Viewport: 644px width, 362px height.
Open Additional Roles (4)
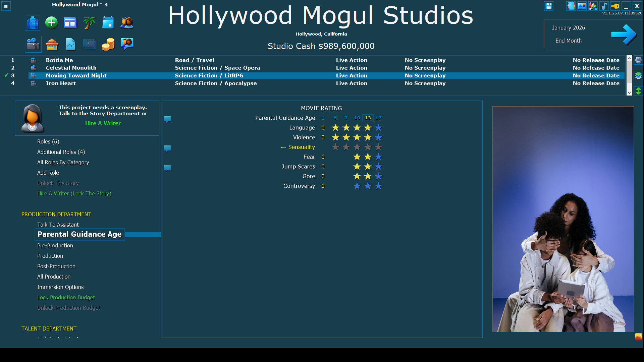click(x=61, y=152)
